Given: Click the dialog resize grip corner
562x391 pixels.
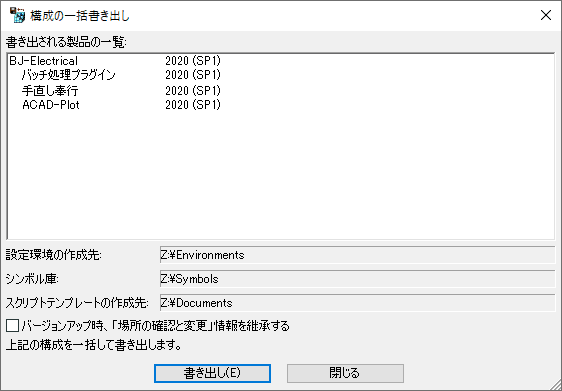Looking at the screenshot, I should pos(556,385).
